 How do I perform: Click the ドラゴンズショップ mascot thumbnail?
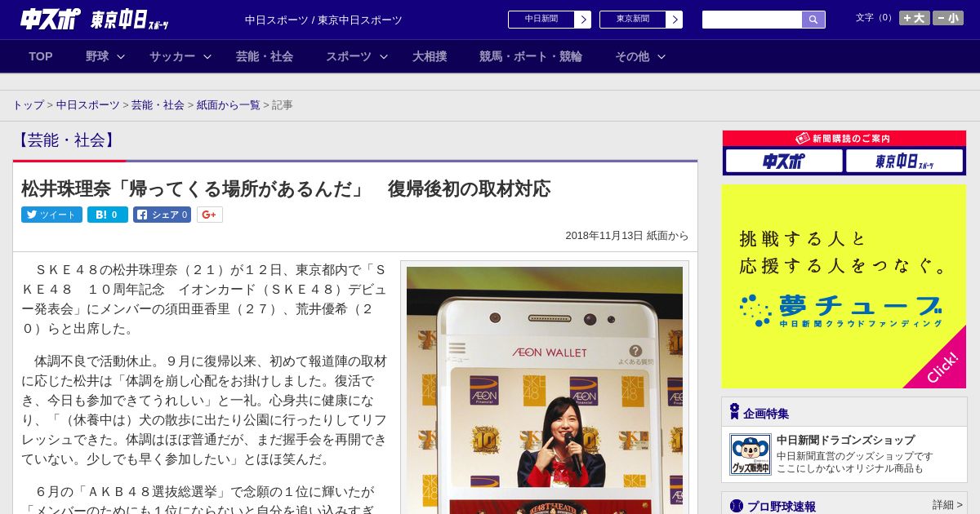click(750, 454)
